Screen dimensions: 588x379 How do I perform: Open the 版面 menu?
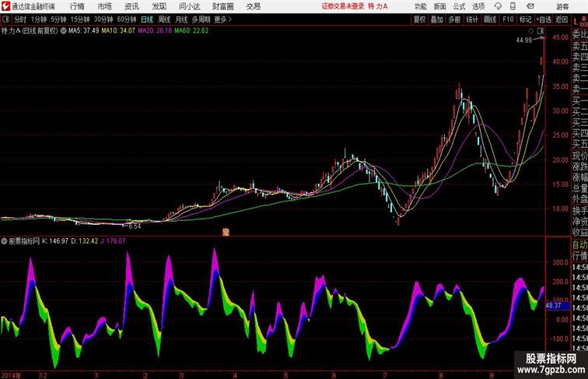439,6
